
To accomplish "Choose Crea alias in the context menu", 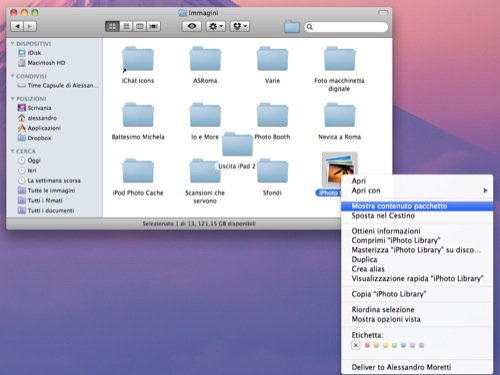I will 417,269.
